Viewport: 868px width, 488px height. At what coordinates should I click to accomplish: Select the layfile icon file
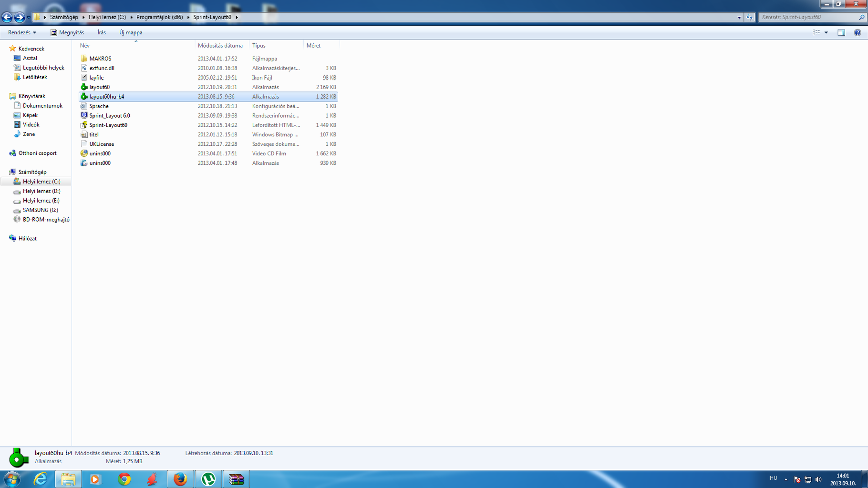pyautogui.click(x=84, y=78)
